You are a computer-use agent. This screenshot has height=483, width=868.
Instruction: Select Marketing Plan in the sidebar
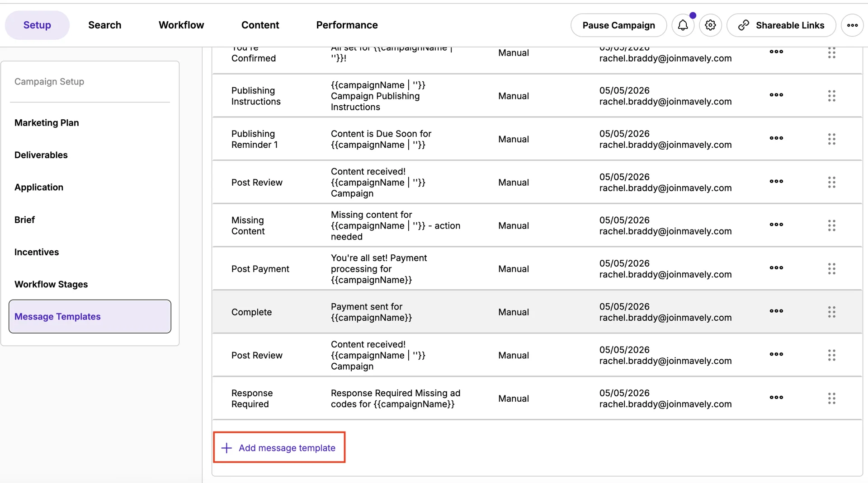pos(47,123)
